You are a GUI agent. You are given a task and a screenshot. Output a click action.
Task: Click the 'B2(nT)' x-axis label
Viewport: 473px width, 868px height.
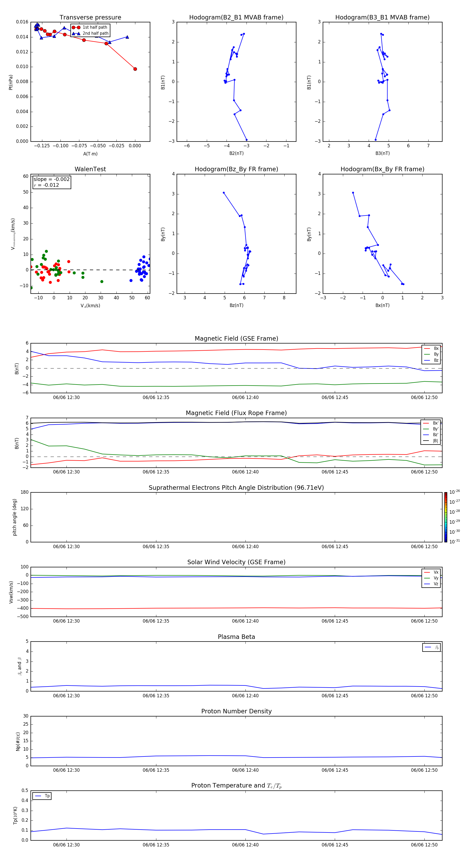[x=236, y=153]
